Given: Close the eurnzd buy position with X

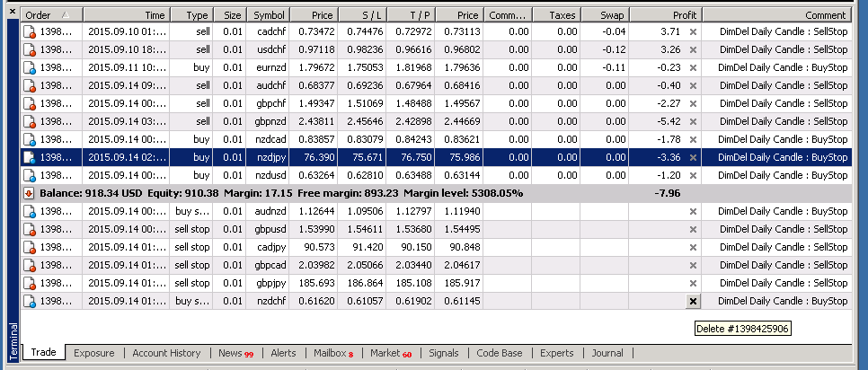Looking at the screenshot, I should click(x=693, y=67).
